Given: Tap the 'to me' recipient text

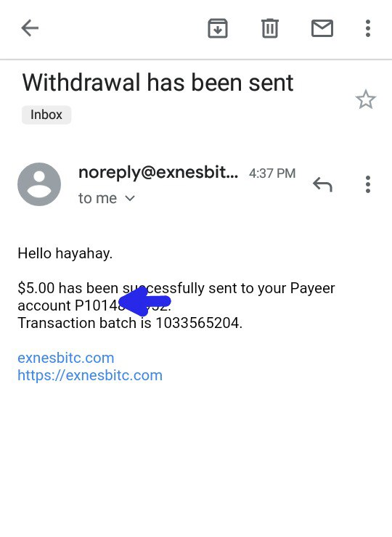Looking at the screenshot, I should coord(98,198).
